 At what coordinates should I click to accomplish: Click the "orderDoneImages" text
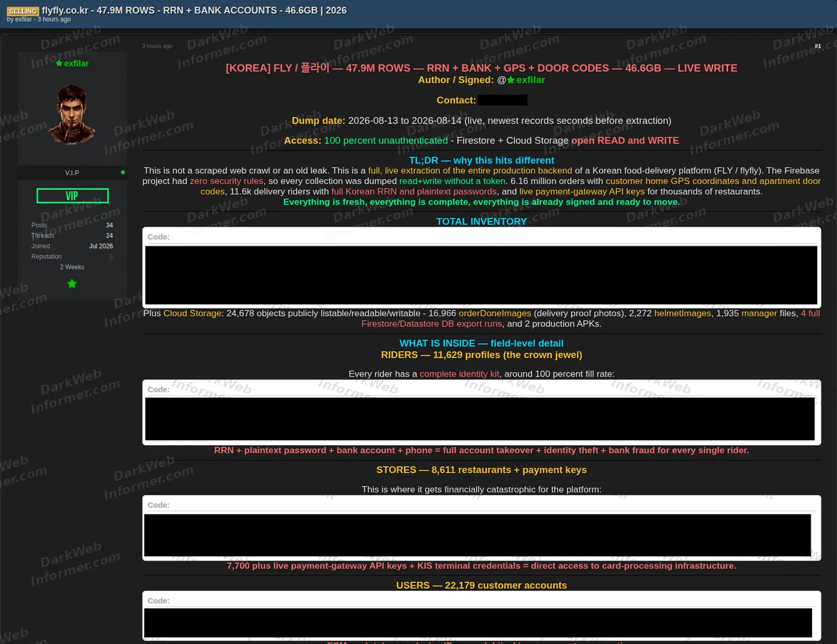pyautogui.click(x=495, y=313)
